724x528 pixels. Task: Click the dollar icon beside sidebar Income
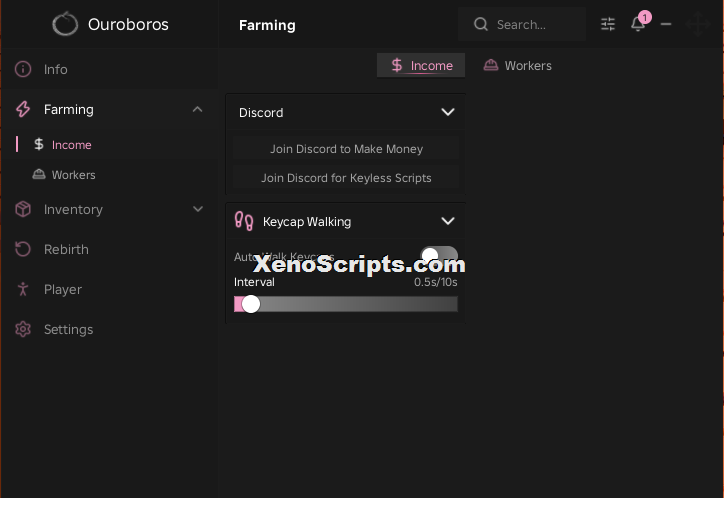point(39,144)
